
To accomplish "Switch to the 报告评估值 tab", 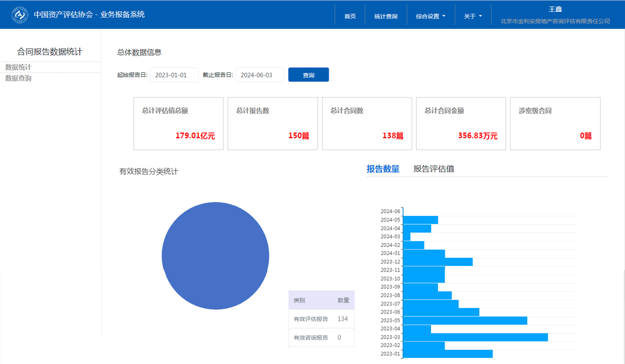I will coord(433,169).
